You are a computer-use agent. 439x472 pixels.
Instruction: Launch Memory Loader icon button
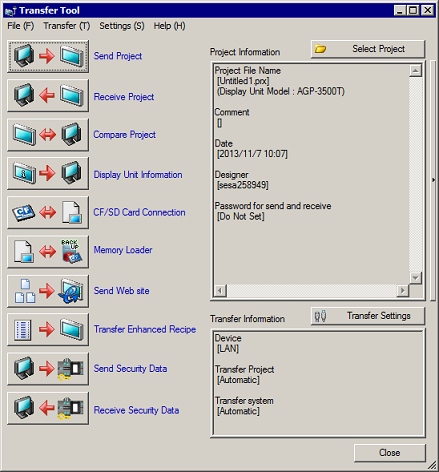click(x=48, y=252)
